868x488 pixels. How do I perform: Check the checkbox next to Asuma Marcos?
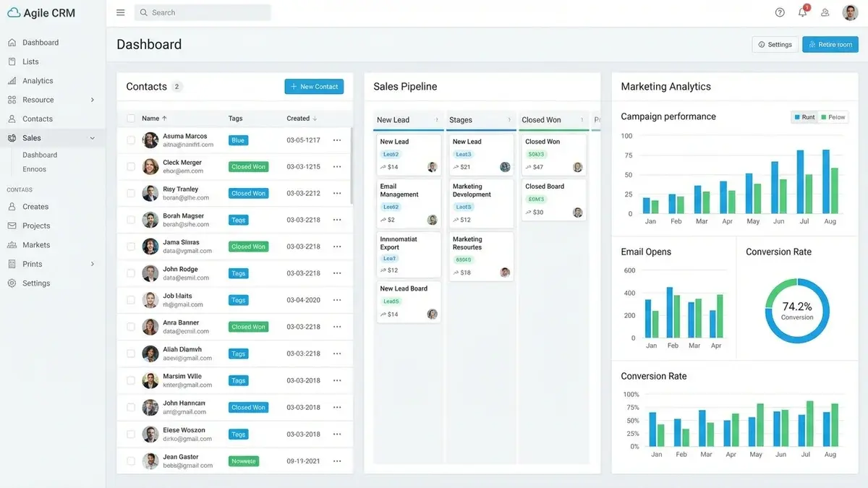point(131,140)
